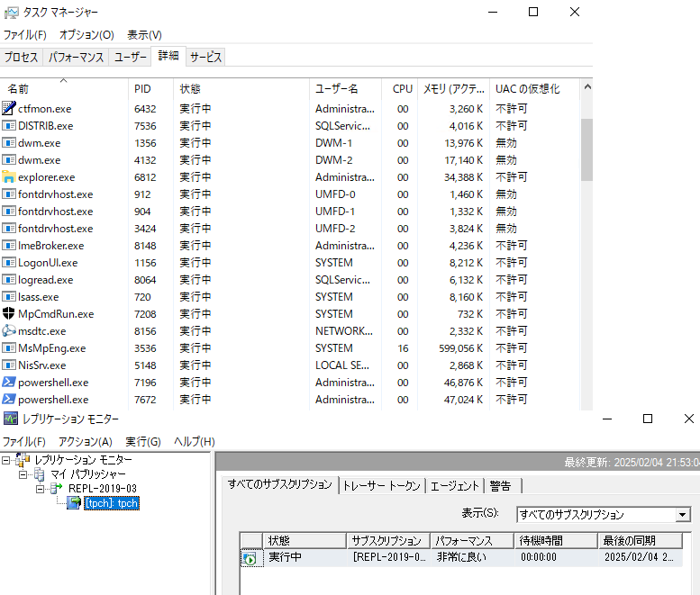The height and width of the screenshot is (595, 700).
Task: Click the process list scroll-up arrow
Action: (x=587, y=86)
